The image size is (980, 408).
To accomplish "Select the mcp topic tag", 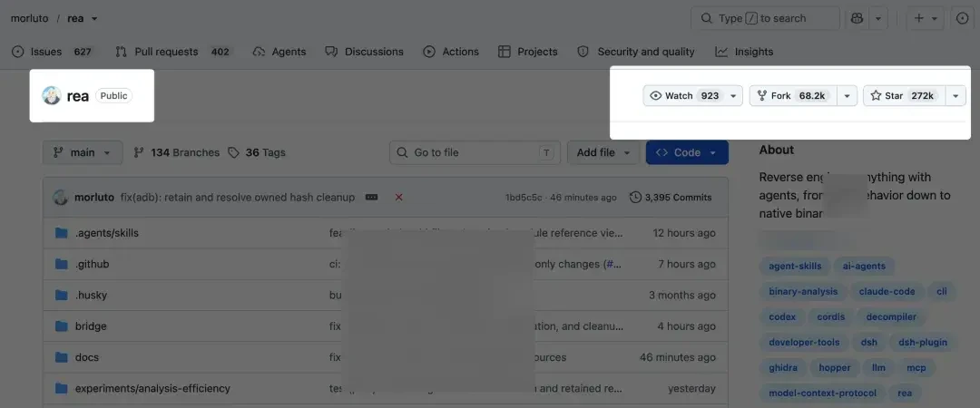I will point(916,368).
